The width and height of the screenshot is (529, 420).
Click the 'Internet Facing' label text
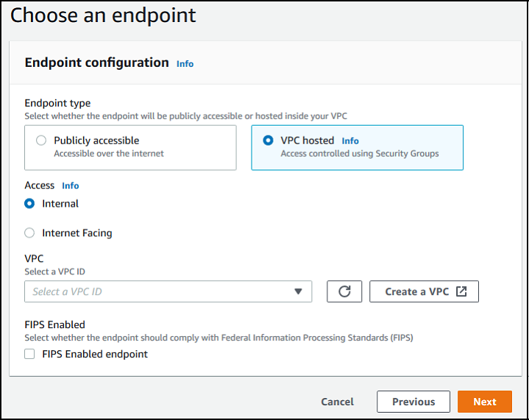77,233
